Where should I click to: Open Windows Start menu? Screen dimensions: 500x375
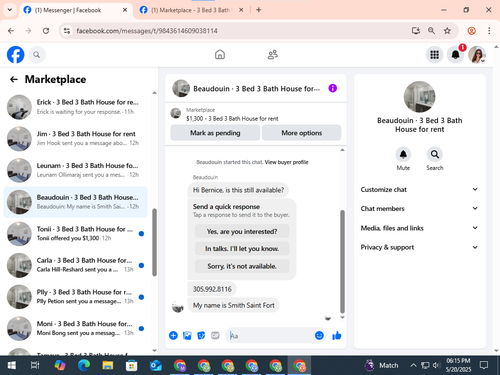[x=12, y=366]
